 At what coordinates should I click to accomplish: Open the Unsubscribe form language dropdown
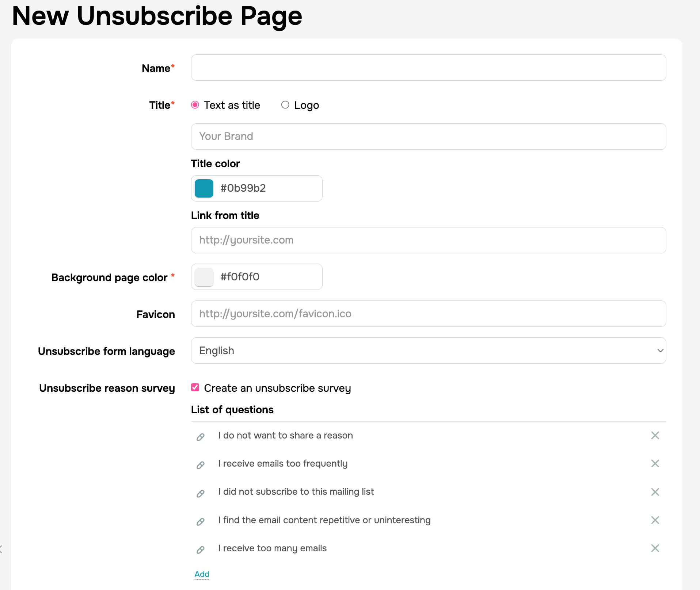coord(429,350)
